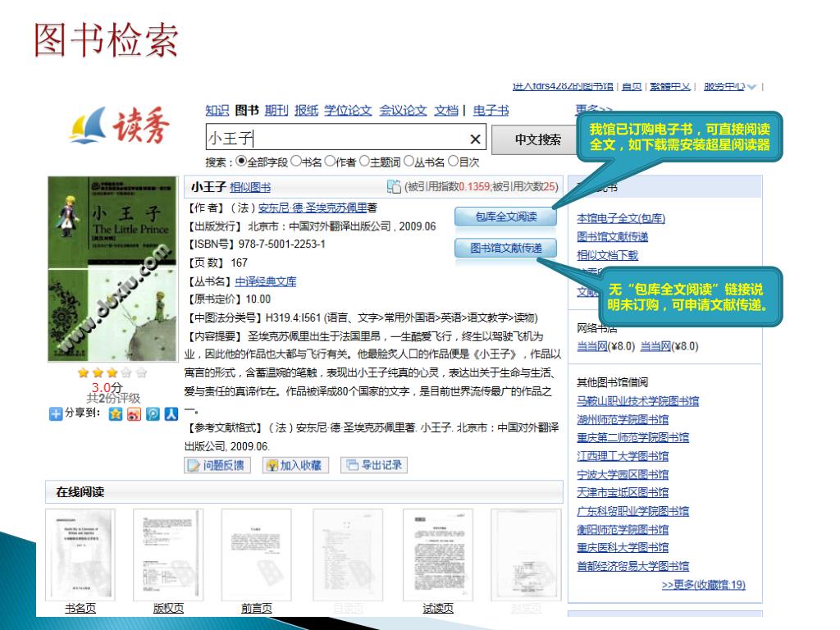
Task: Click the Little Prince book cover
Action: 112,269
